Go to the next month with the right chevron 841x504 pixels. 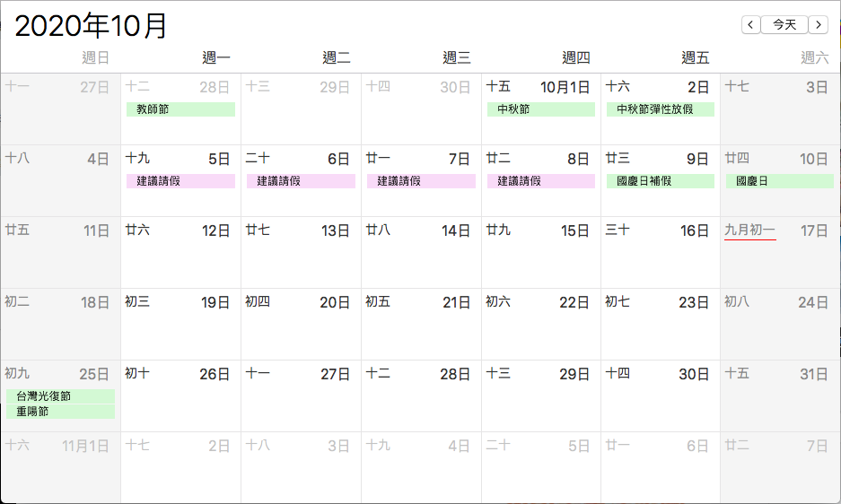click(819, 25)
